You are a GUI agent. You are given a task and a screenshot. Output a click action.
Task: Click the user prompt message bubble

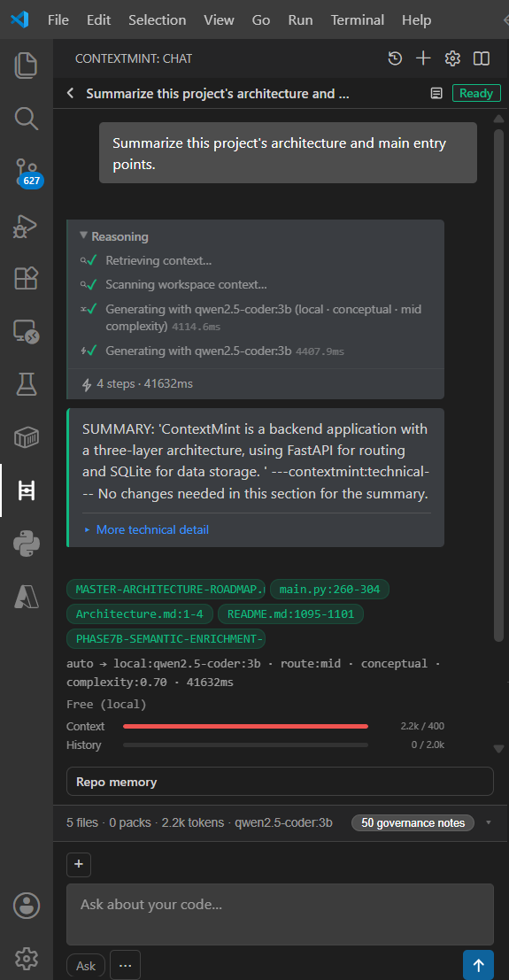pos(288,152)
